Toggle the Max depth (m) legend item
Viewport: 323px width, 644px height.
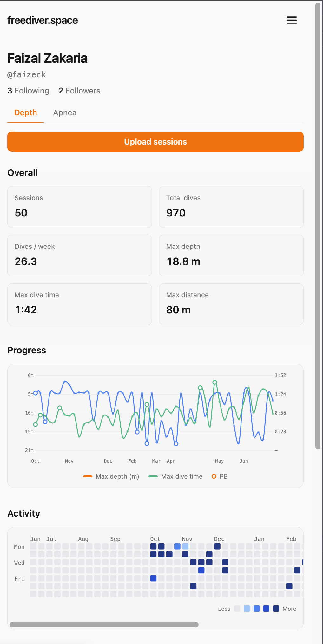coord(111,476)
